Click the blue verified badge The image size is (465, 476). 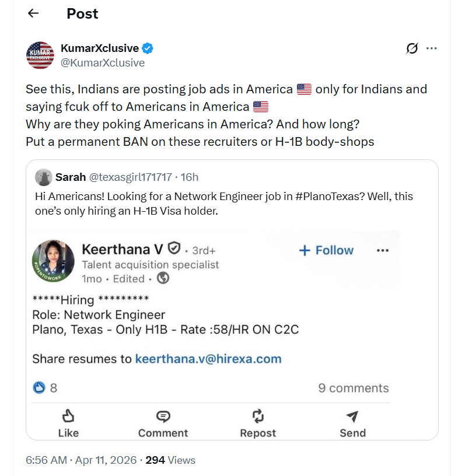click(149, 48)
